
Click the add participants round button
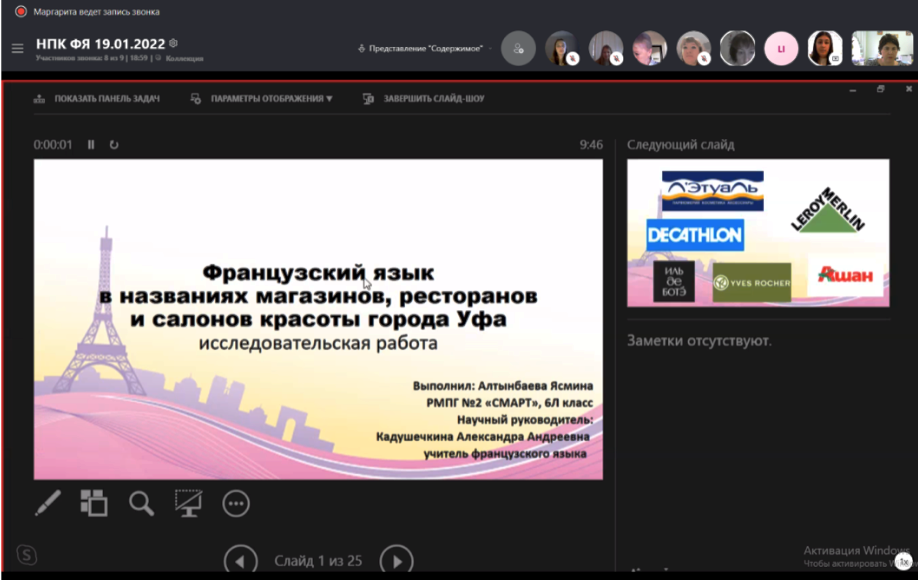518,48
